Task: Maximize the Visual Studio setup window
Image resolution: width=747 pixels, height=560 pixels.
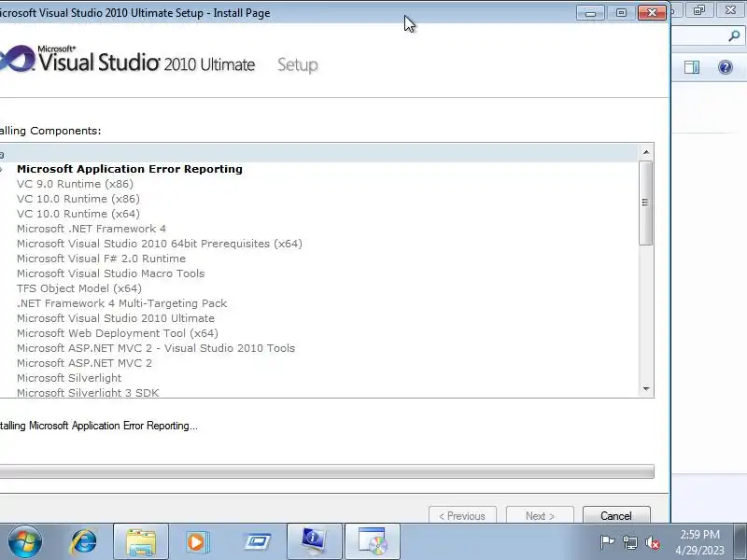Action: [x=621, y=12]
